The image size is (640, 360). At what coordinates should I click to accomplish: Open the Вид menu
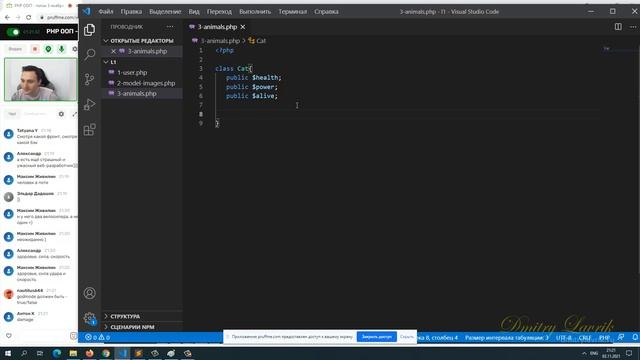tap(194, 11)
